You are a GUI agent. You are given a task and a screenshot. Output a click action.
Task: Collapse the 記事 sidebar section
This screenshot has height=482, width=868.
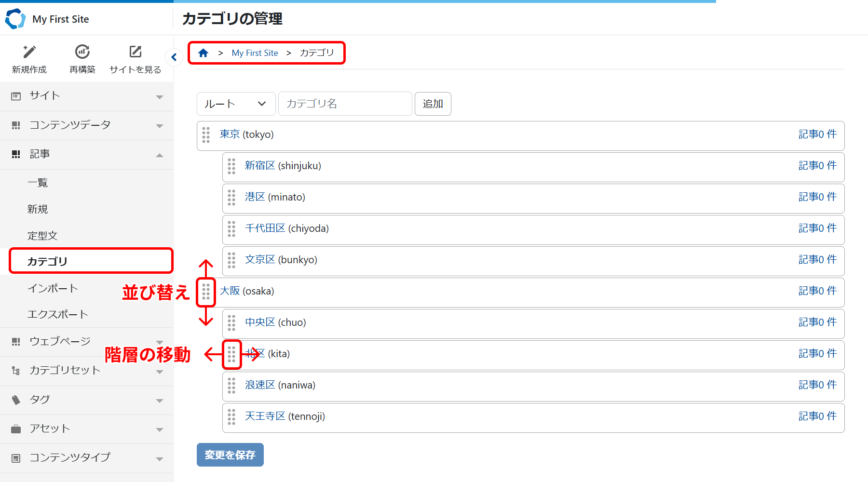[x=87, y=154]
